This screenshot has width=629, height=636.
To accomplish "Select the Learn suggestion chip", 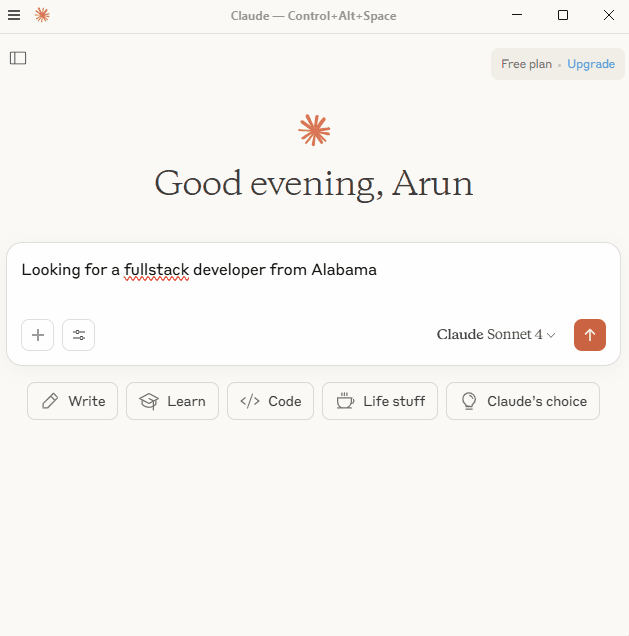I will pos(172,401).
